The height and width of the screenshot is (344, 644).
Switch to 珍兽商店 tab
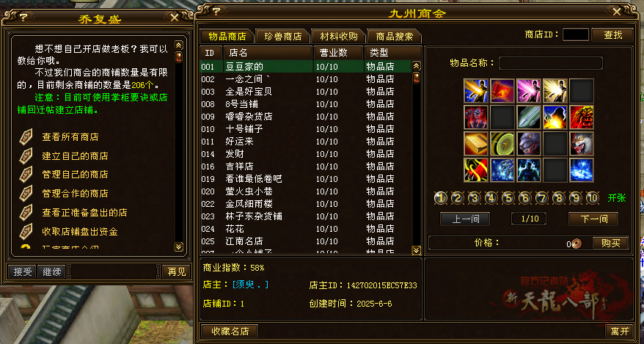pyautogui.click(x=282, y=37)
